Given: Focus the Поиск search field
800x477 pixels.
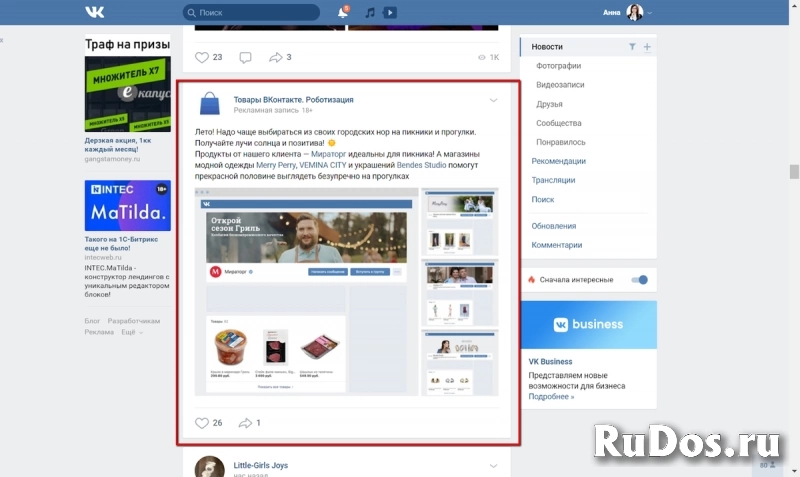Looking at the screenshot, I should pyautogui.click(x=251, y=12).
